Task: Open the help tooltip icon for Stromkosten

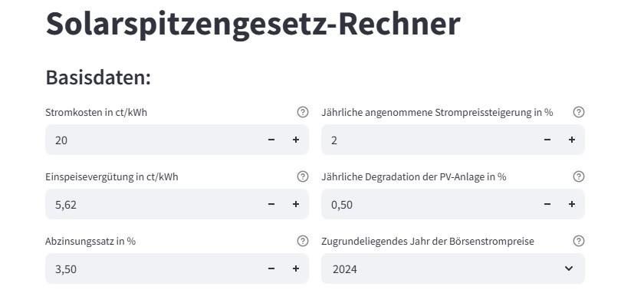Action: pos(303,112)
